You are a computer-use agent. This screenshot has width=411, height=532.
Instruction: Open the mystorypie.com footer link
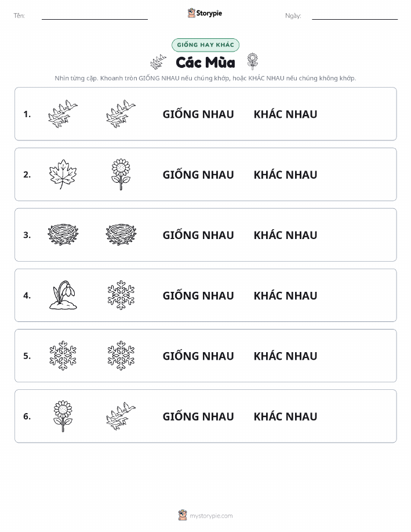pyautogui.click(x=211, y=516)
